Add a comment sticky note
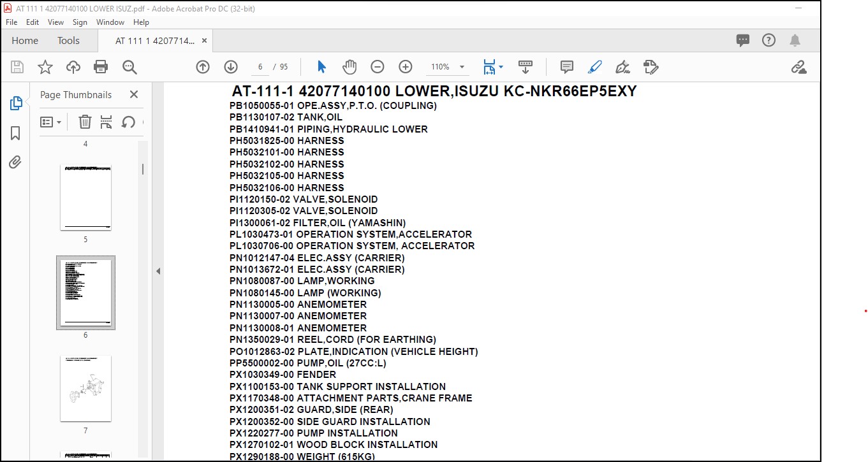 click(x=566, y=67)
